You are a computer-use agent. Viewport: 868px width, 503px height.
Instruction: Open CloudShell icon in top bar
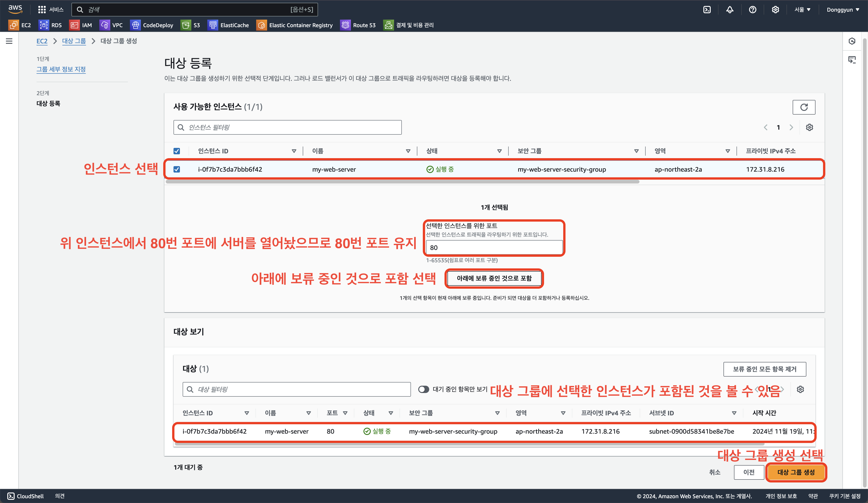click(x=707, y=10)
